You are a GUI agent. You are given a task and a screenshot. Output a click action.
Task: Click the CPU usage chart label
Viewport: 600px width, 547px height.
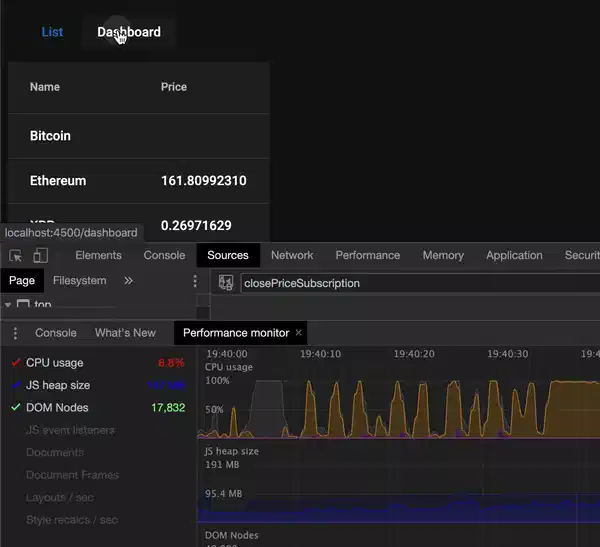(228, 367)
